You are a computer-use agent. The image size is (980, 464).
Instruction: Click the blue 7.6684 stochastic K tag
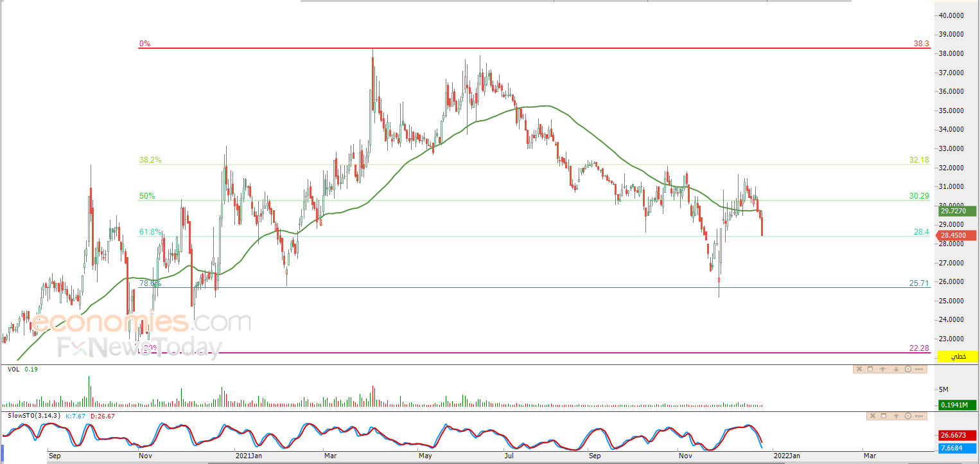click(x=958, y=447)
